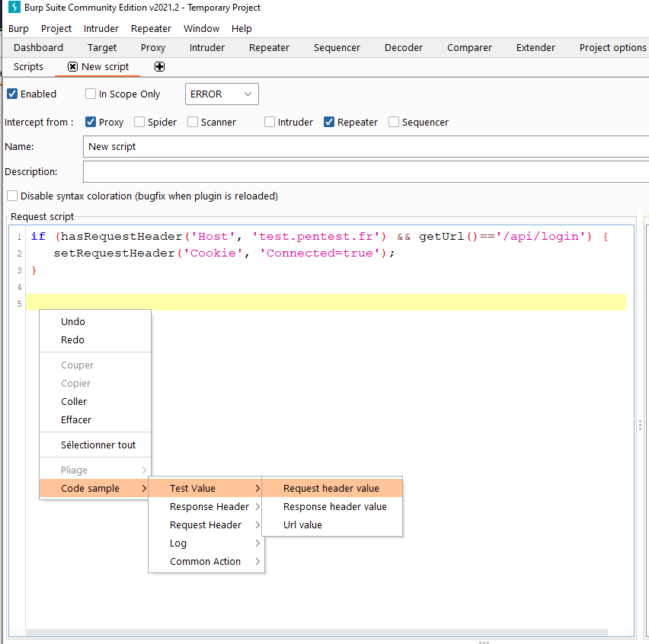Switch to the Project options tab
The image size is (649, 644).
point(612,47)
